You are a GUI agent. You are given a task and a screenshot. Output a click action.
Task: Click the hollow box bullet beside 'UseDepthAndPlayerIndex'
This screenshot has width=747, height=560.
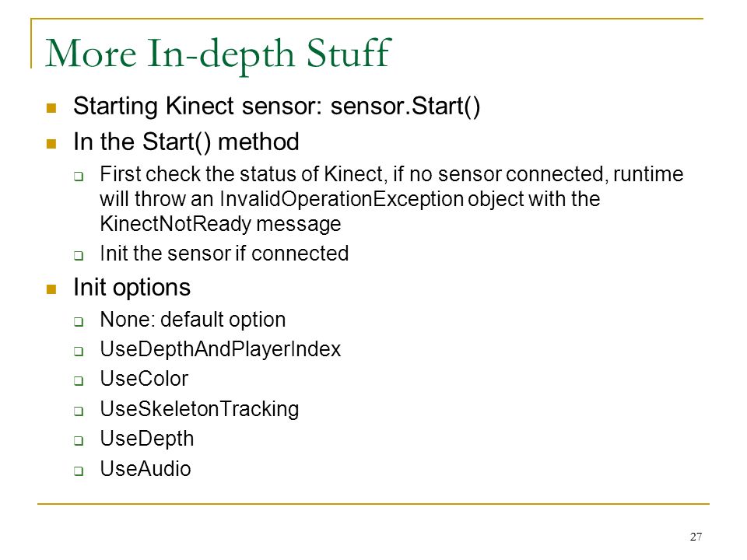(x=79, y=352)
